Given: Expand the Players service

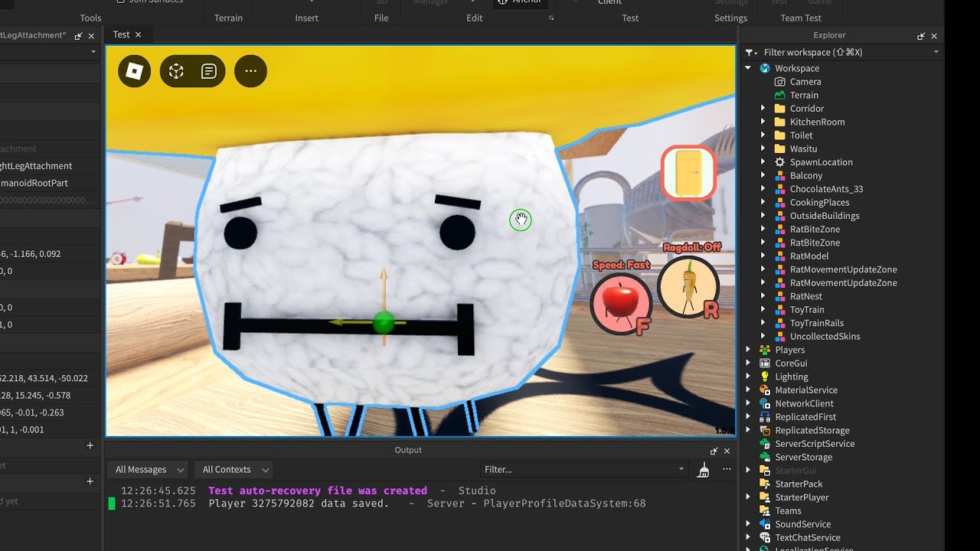Looking at the screenshot, I should pyautogui.click(x=748, y=350).
